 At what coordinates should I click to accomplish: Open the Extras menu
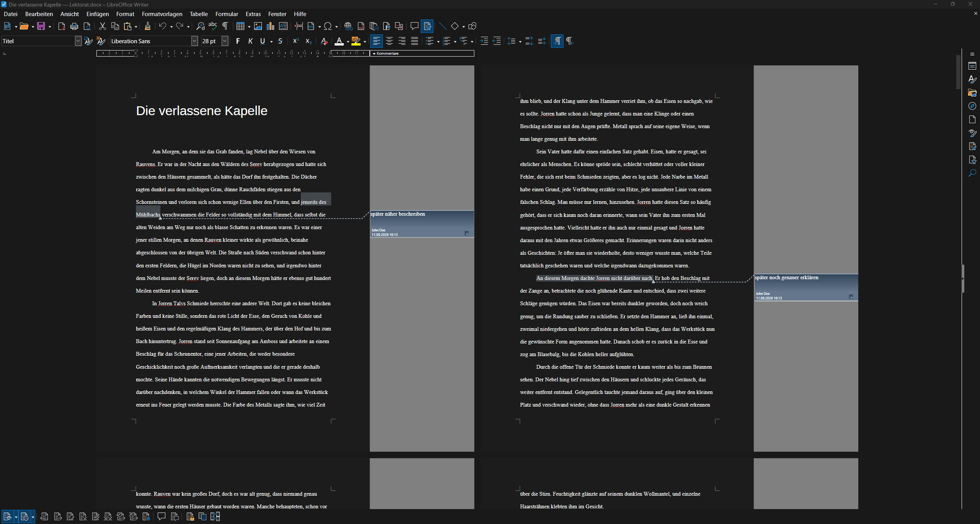pyautogui.click(x=253, y=14)
